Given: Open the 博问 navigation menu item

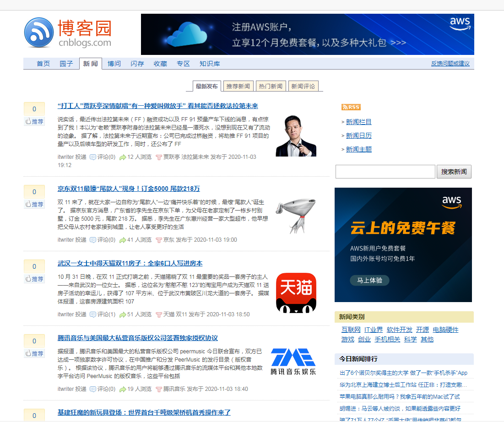Looking at the screenshot, I should click(x=114, y=64).
